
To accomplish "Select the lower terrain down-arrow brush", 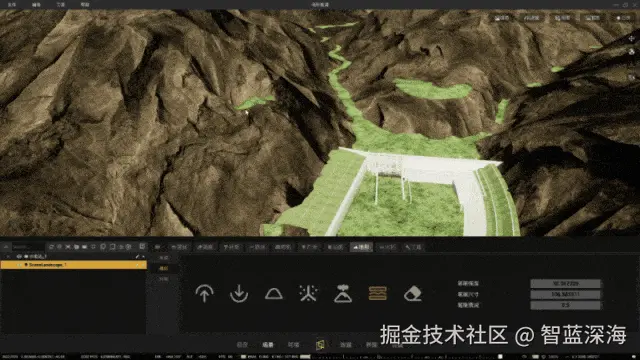I will point(239,293).
